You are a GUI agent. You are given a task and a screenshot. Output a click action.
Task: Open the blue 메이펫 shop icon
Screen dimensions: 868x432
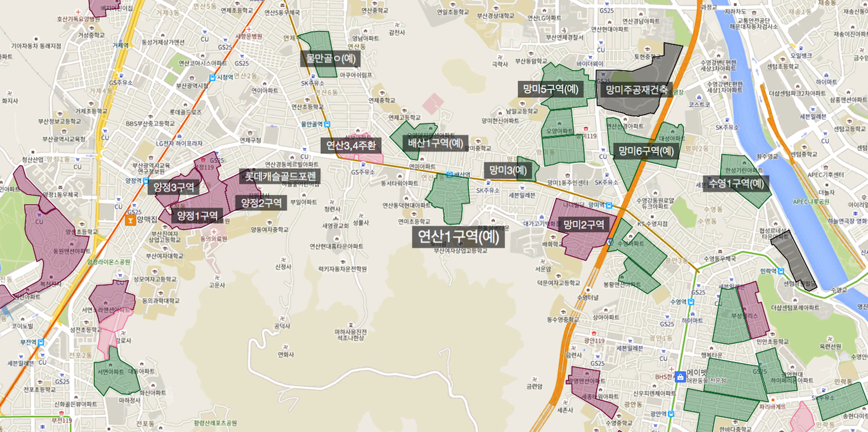[679, 376]
